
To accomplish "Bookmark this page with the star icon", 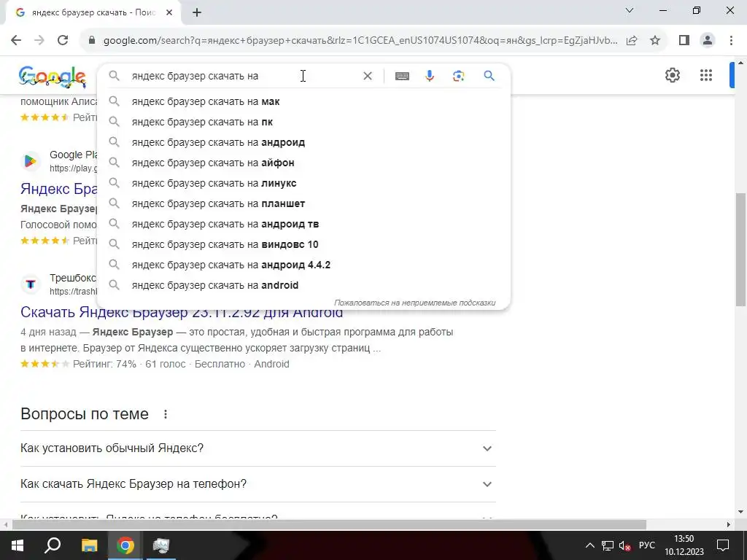I will [x=655, y=41].
